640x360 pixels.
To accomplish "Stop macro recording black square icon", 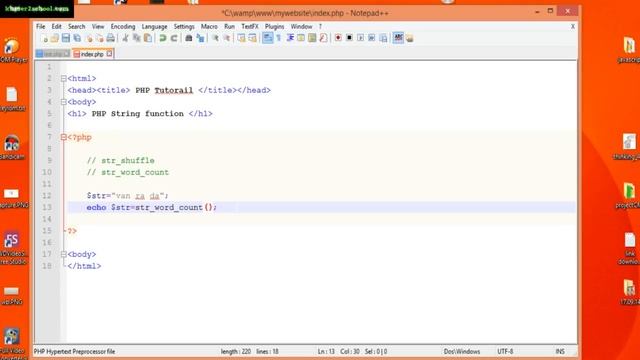I will pyautogui.click(x=349, y=38).
